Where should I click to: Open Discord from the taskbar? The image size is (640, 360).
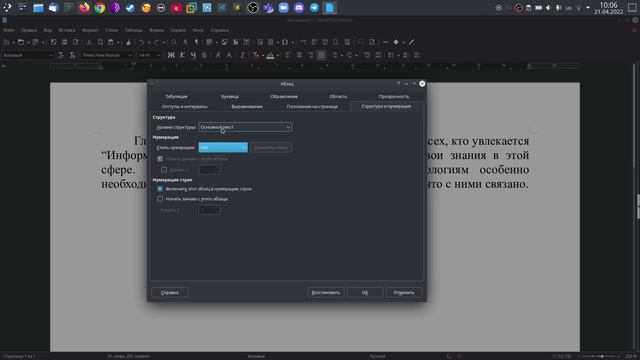(299, 8)
